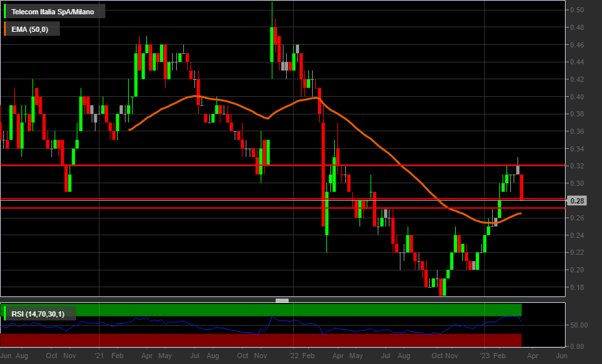Click the 50.00 RSI axis label
602x364 pixels.
(579, 325)
